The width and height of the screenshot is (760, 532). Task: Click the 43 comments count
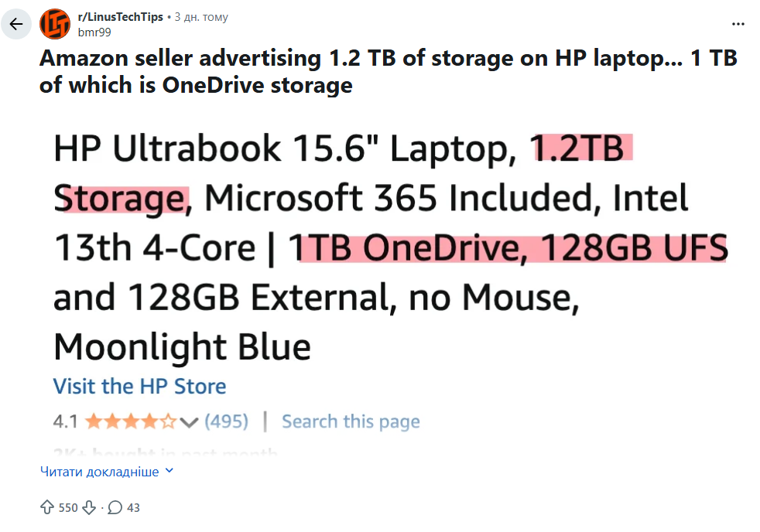click(x=133, y=507)
